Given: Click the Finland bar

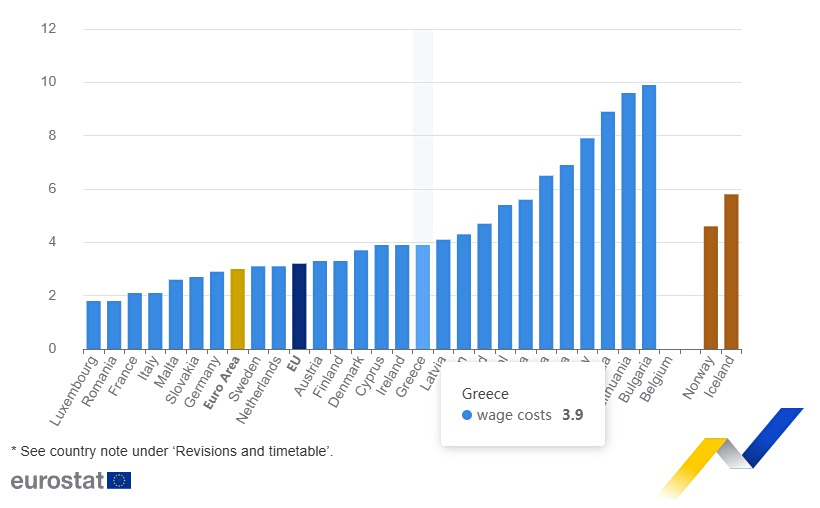Looking at the screenshot, I should (340, 305).
